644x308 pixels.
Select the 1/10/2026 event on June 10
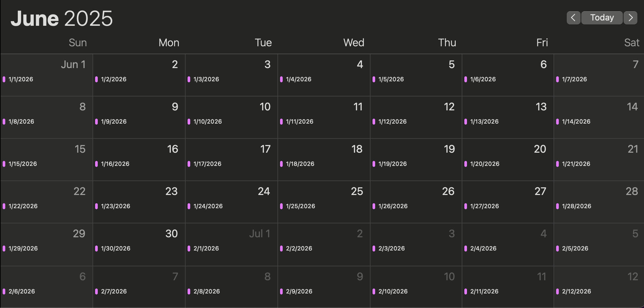(x=207, y=122)
